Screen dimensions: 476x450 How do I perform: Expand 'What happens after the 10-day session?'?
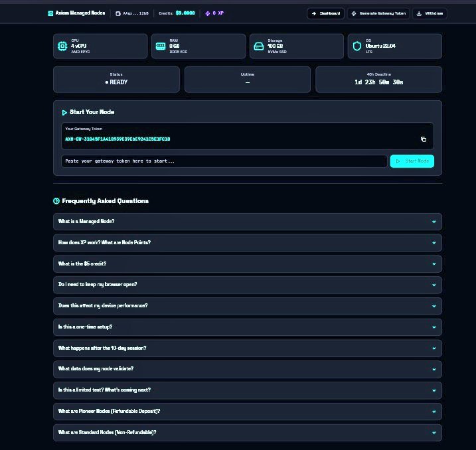pyautogui.click(x=248, y=348)
